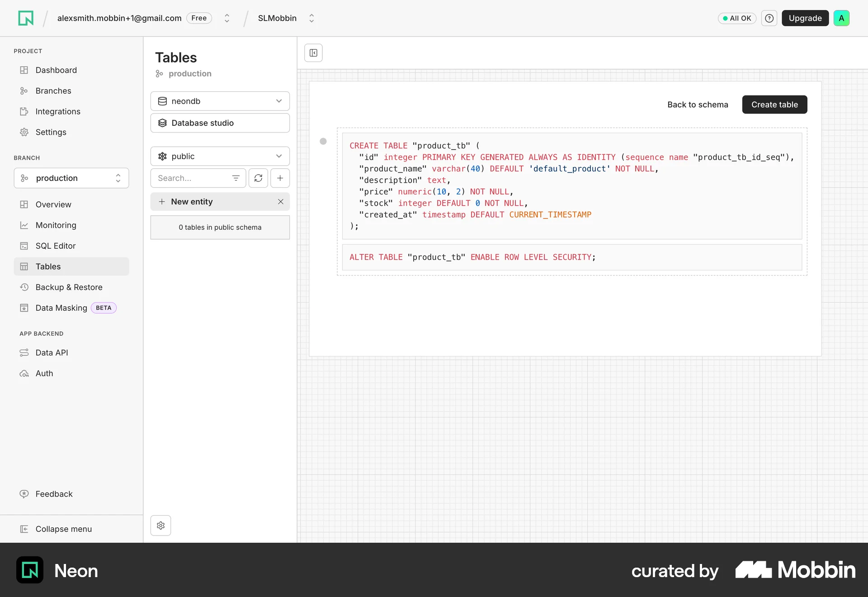Collapse the sidebar menu
Viewport: 868px width, 597px height.
pos(71,529)
